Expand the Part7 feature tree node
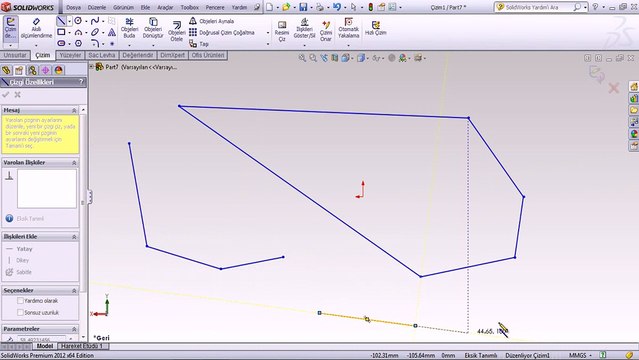 tap(92, 66)
